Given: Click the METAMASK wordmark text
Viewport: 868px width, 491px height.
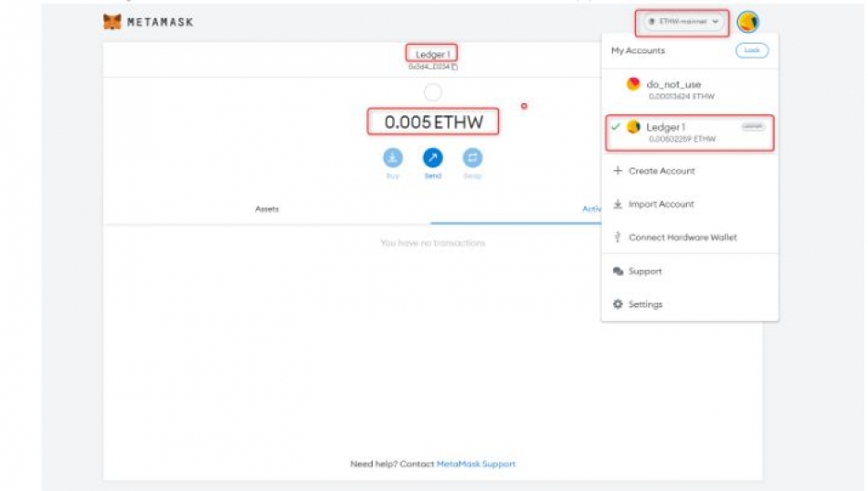Looking at the screenshot, I should tap(160, 22).
